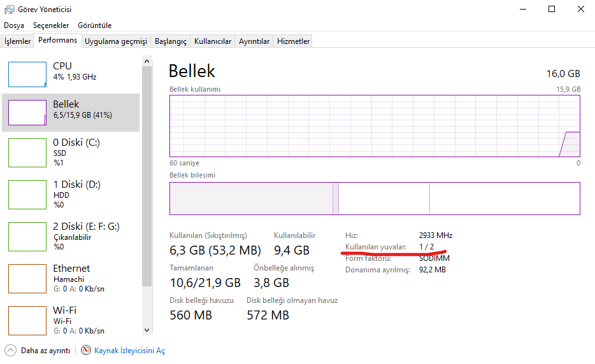Image resolution: width=595 pixels, height=364 pixels.
Task: Select the CPU performance graph thumbnail
Action: 27,74
